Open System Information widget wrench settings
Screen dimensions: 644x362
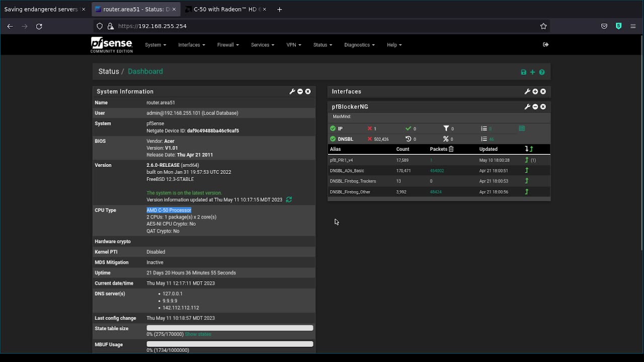pos(292,92)
